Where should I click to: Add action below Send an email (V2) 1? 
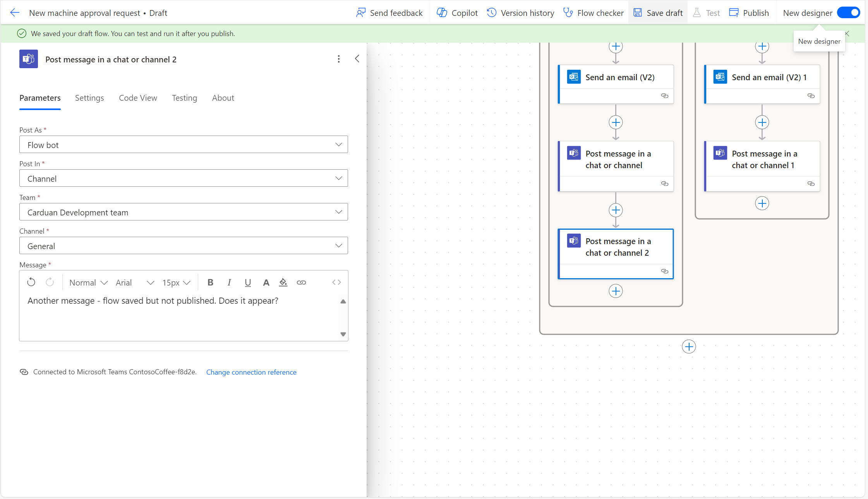click(x=762, y=122)
